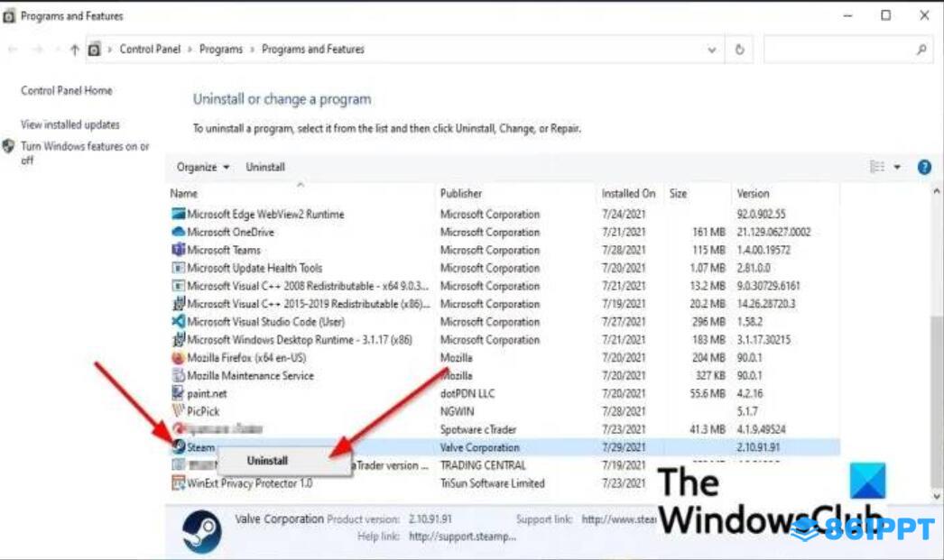Click Uninstall in the toolbar
Screen dimensions: 944x560
pos(265,167)
